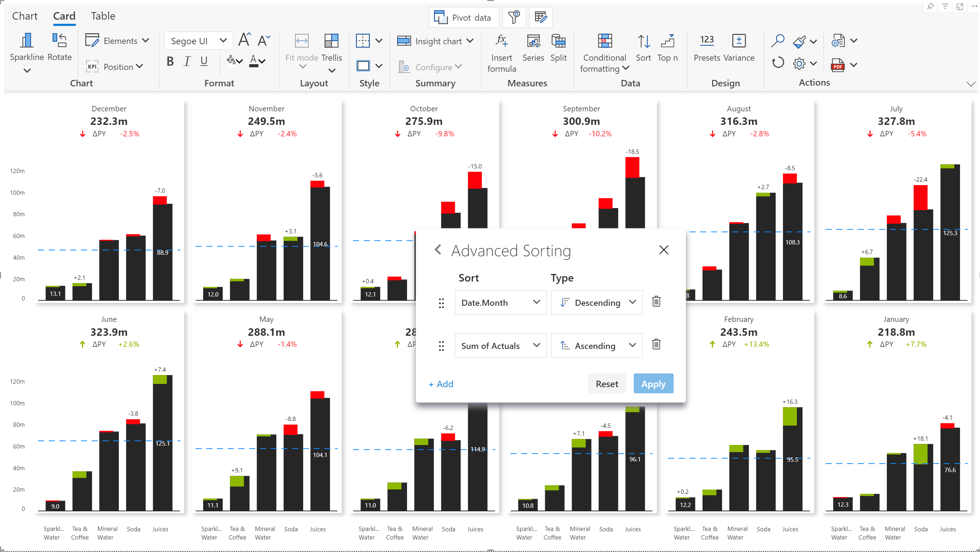Open the Variance design icon

point(738,41)
